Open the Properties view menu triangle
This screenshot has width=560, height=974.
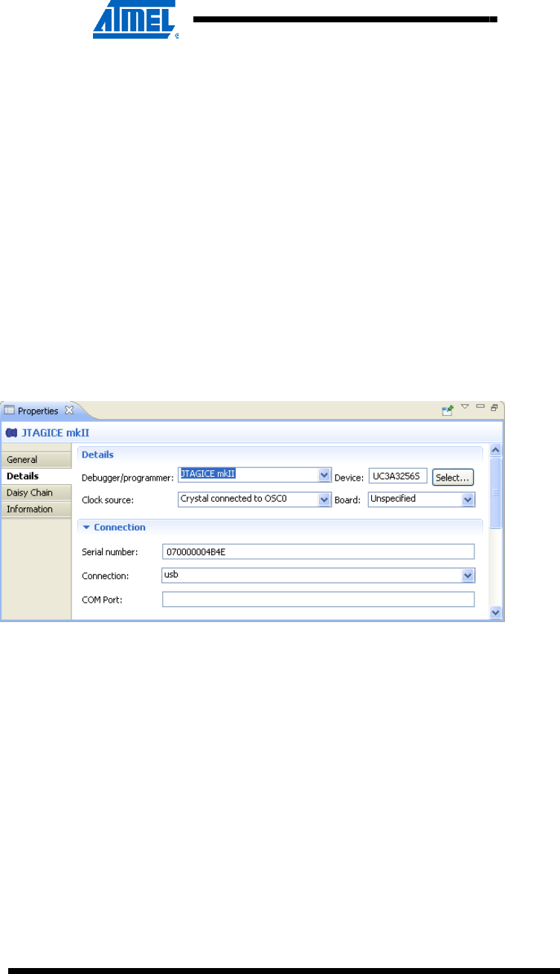pos(465,406)
